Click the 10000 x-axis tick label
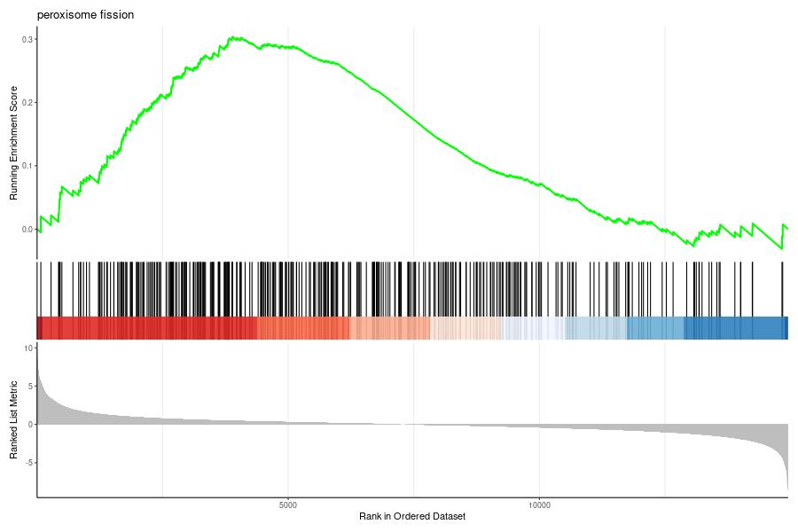 (539, 505)
